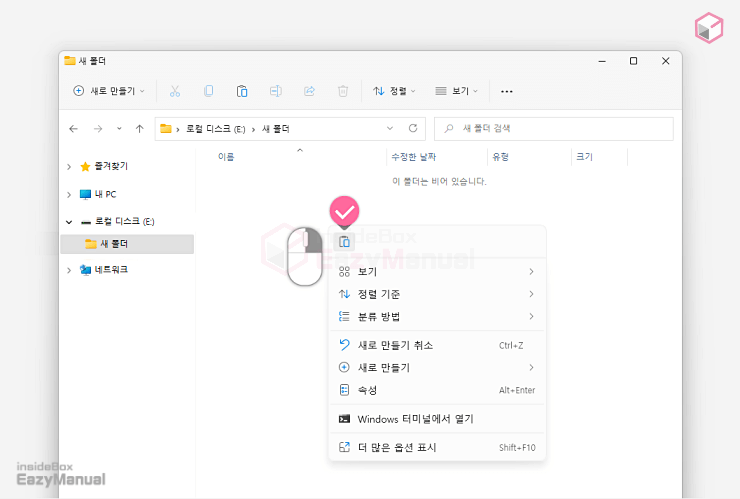Open 새로 만들기 submenu in context menu
The image size is (740, 499).
(x=437, y=367)
